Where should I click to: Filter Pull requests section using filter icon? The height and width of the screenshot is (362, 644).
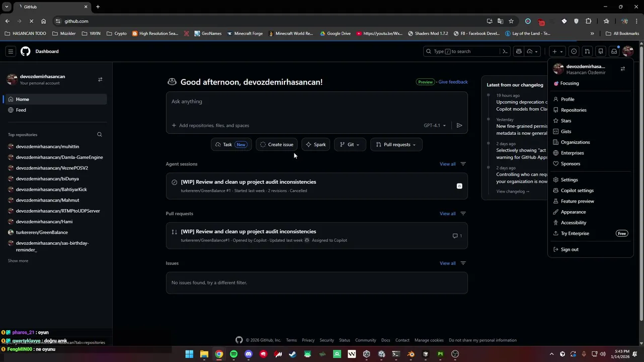(x=463, y=214)
